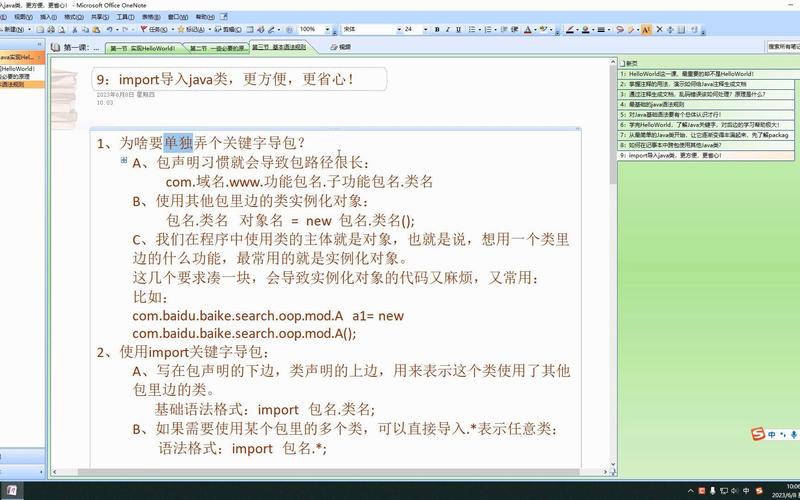
Task: Click the 第一课 notebook icon
Action: (55, 47)
